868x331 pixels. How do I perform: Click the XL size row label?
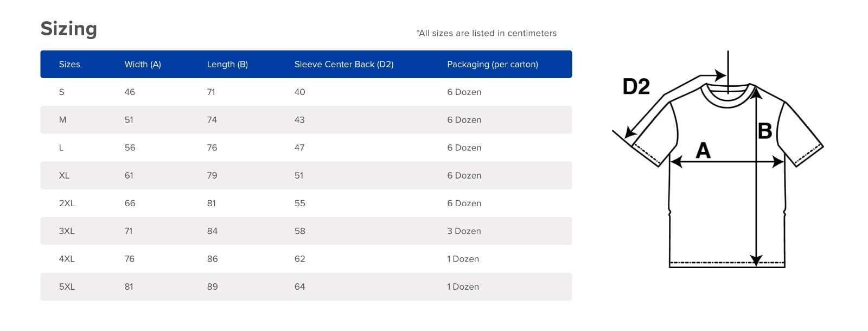(64, 175)
